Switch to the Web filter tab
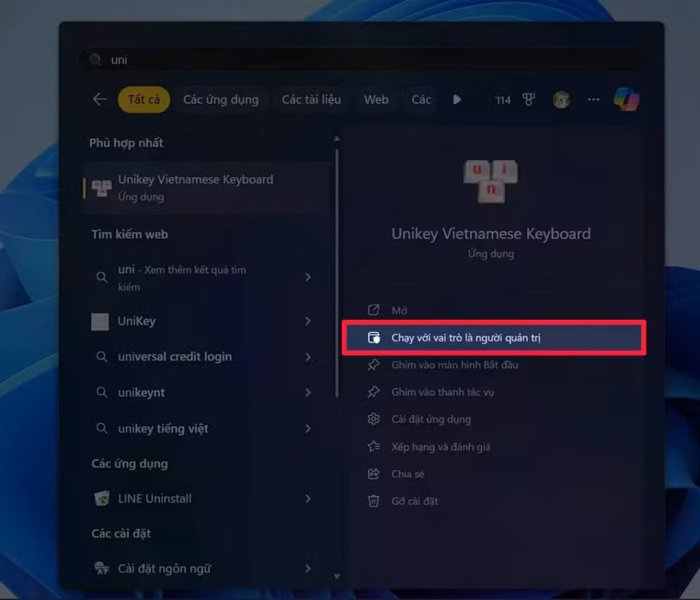 coord(376,99)
